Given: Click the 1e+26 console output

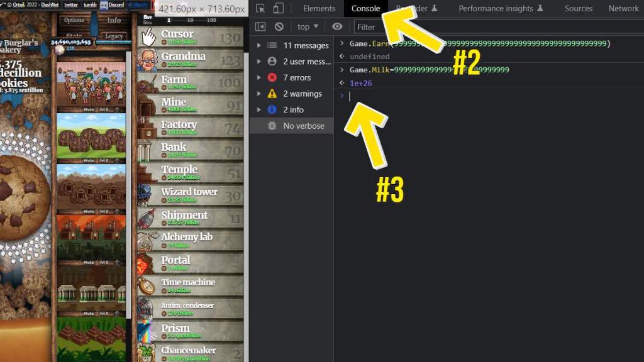Looking at the screenshot, I should (360, 83).
